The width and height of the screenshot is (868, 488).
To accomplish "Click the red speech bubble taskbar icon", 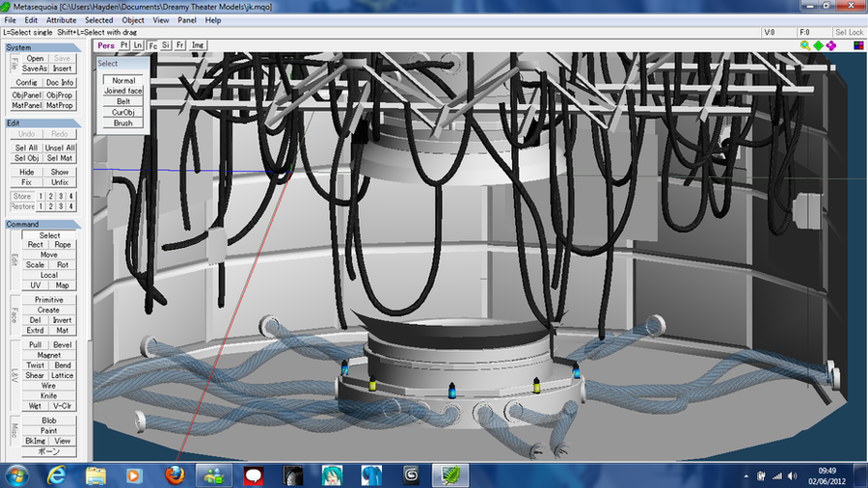I will tap(254, 475).
